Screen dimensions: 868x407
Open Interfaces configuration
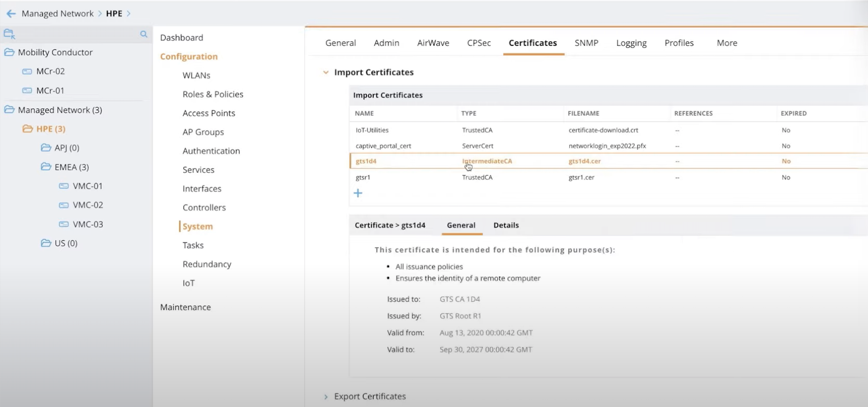(x=202, y=189)
